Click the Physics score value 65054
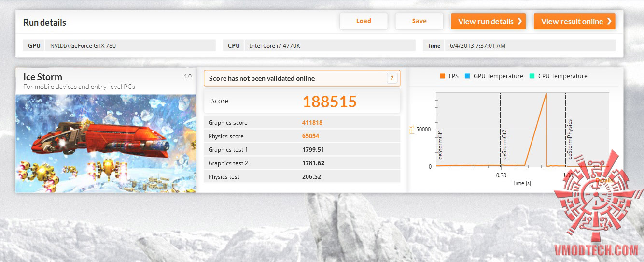 coord(310,136)
